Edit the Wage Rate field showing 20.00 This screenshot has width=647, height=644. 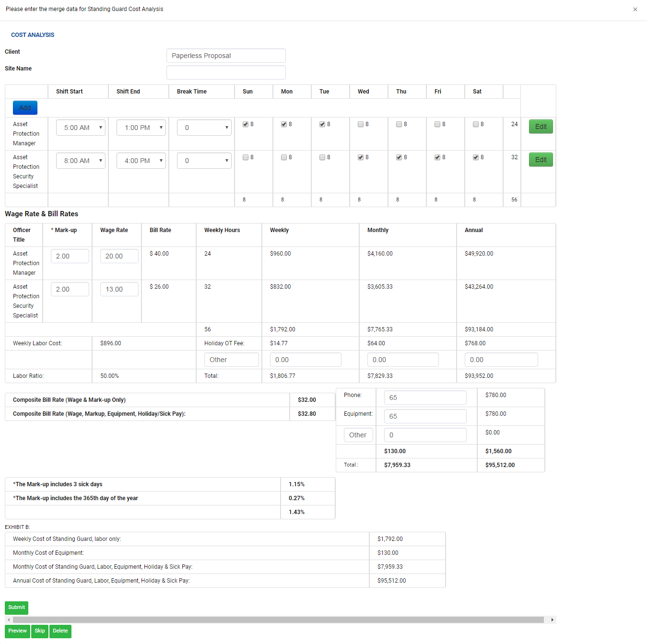119,256
